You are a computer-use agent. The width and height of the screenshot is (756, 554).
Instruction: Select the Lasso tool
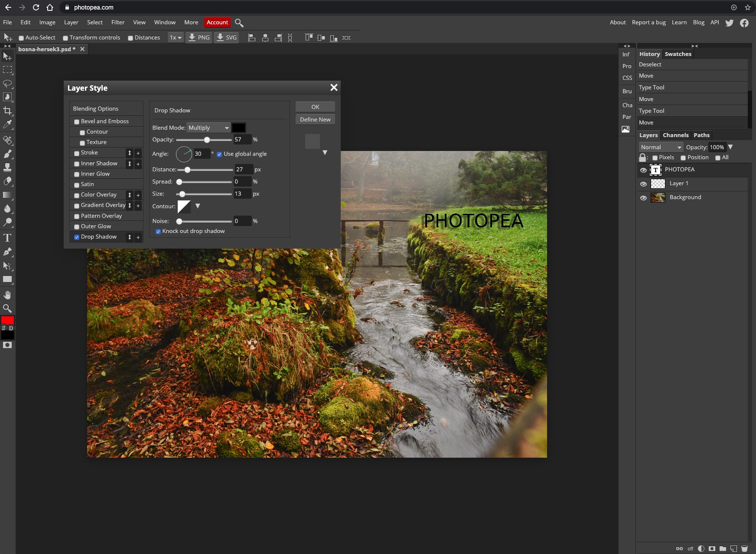(x=7, y=83)
